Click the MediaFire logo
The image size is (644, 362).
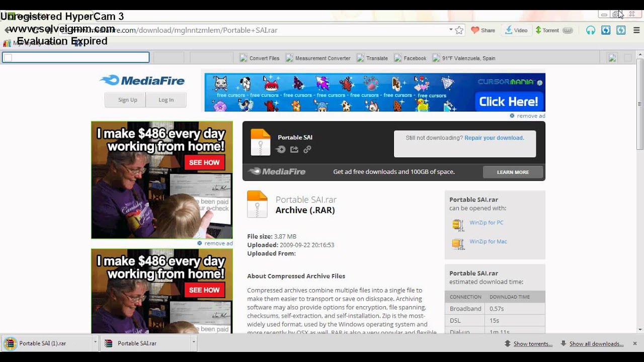click(142, 80)
